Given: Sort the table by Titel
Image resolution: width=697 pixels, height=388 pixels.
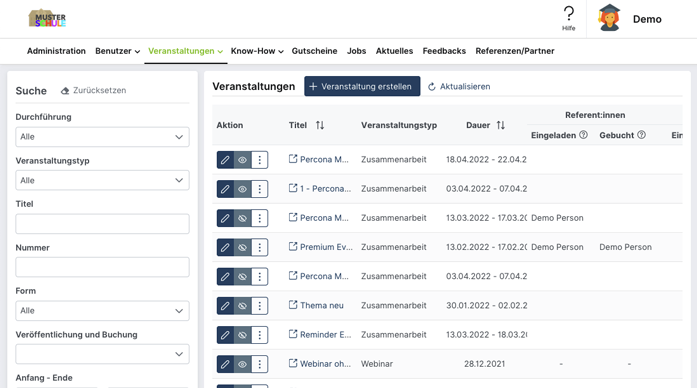Looking at the screenshot, I should 320,125.
